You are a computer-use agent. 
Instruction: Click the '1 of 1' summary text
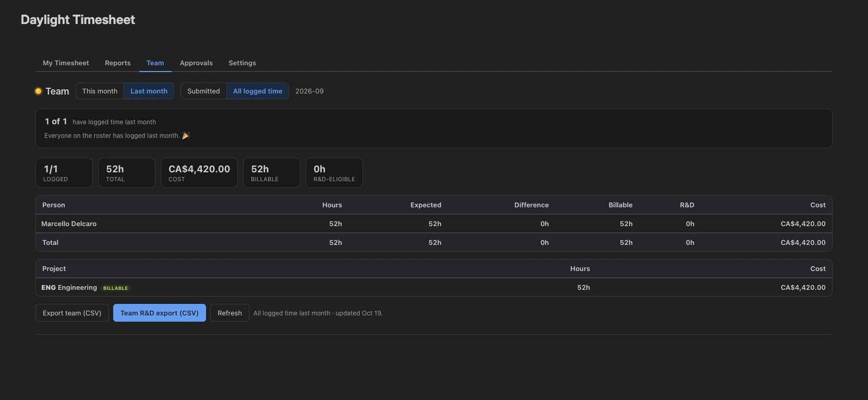pyautogui.click(x=56, y=121)
